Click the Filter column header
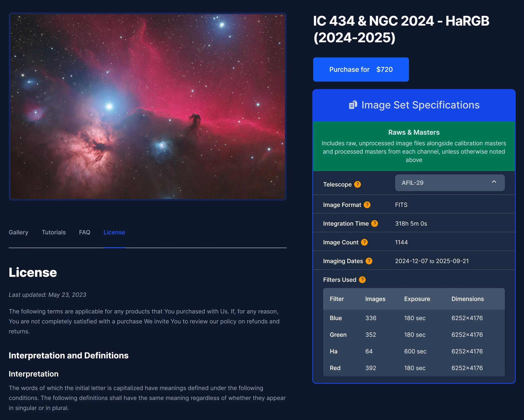 [337, 299]
